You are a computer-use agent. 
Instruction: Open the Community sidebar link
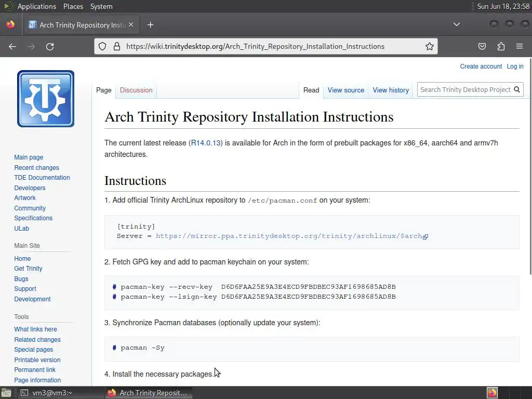pos(30,208)
